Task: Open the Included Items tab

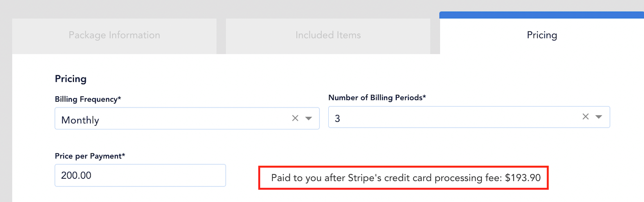Action: [x=328, y=35]
